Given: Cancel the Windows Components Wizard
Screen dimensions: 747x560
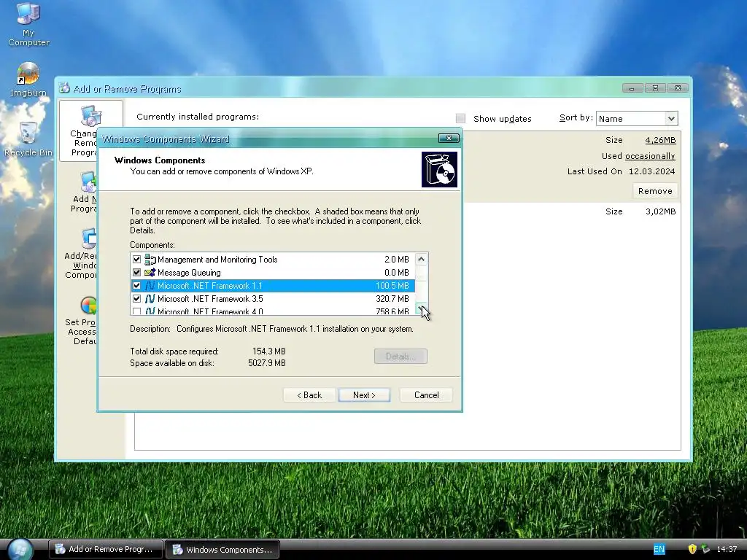Looking at the screenshot, I should (426, 395).
